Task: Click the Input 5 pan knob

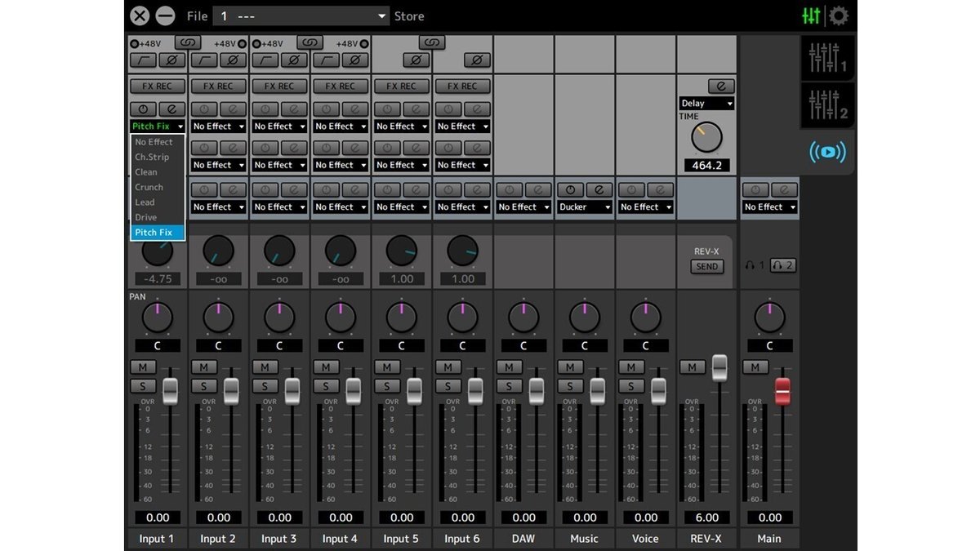Action: 401,317
